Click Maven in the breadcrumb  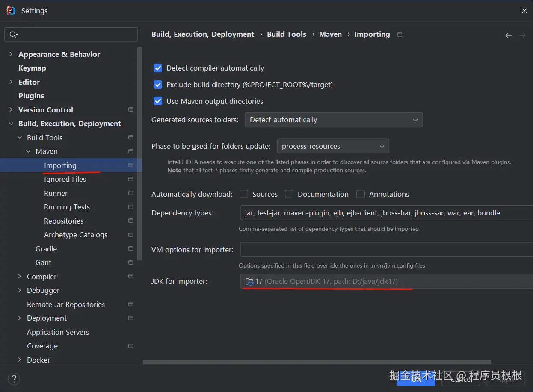click(x=330, y=34)
